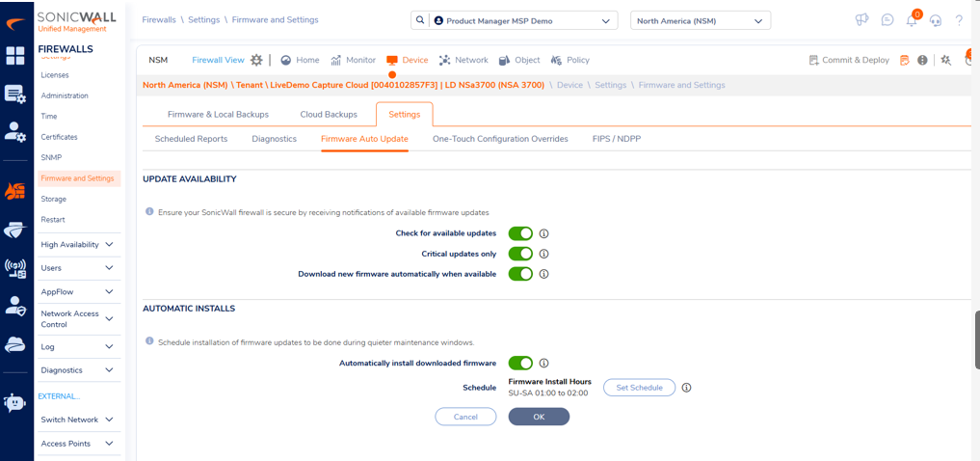The height and width of the screenshot is (461, 980).
Task: Toggle Automatically install downloaded firmware switch
Action: coord(520,363)
